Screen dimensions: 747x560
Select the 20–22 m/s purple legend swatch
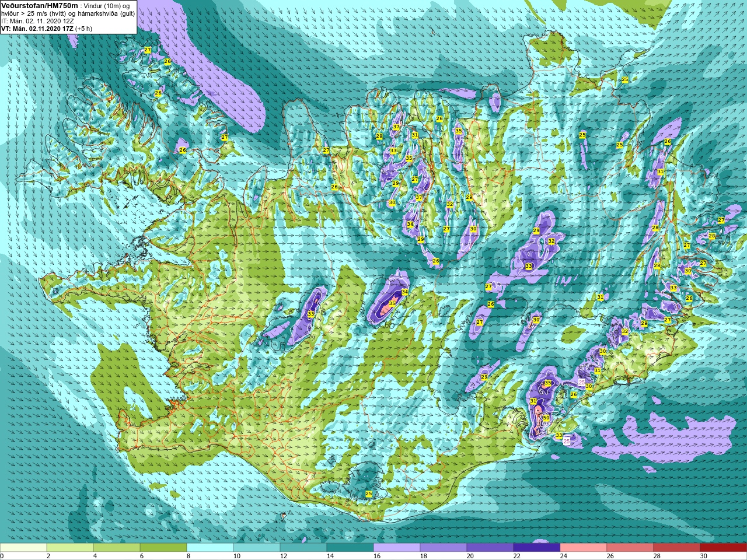click(490, 548)
